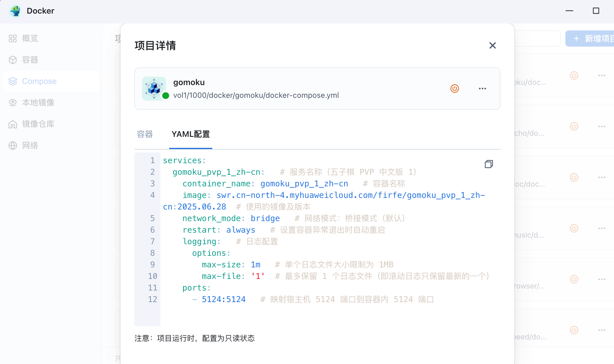The image size is (614, 364).
Task: Close the project details dialog
Action: [x=492, y=45]
